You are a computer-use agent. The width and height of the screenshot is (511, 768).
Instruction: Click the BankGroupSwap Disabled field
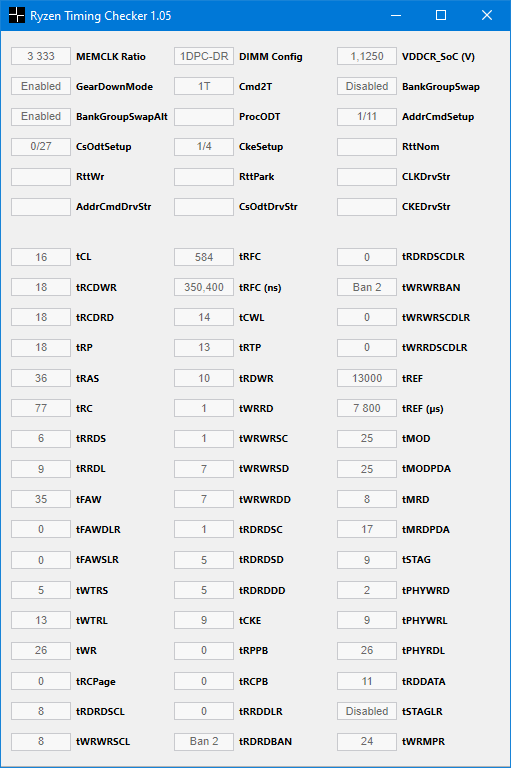point(367,86)
